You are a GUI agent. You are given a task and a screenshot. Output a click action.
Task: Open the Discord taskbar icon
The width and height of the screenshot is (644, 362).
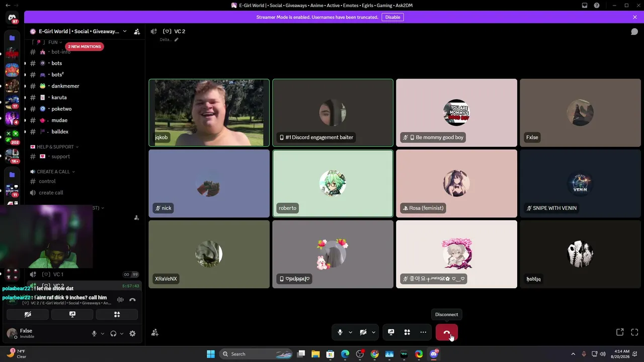[x=434, y=354]
